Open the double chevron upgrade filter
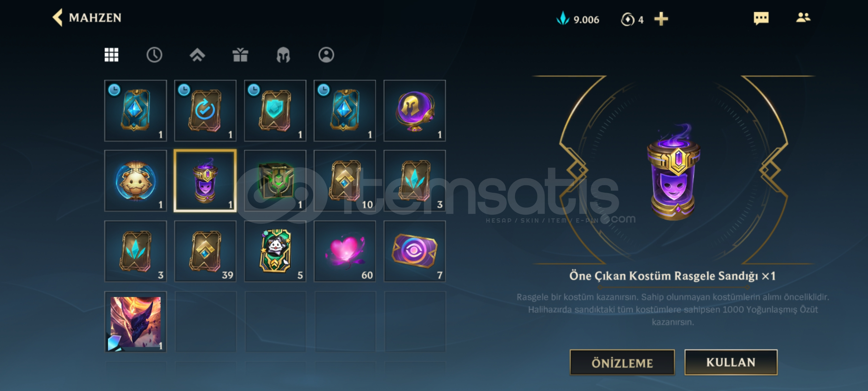 tap(197, 55)
